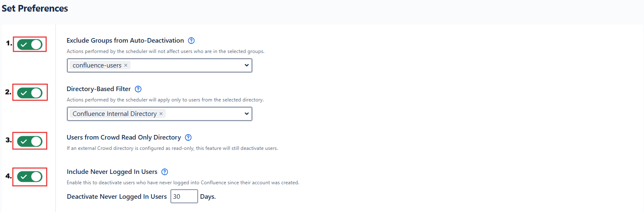
Task: Click help icon beside Users from Crowd Read Only Directory
Action: [x=188, y=137]
